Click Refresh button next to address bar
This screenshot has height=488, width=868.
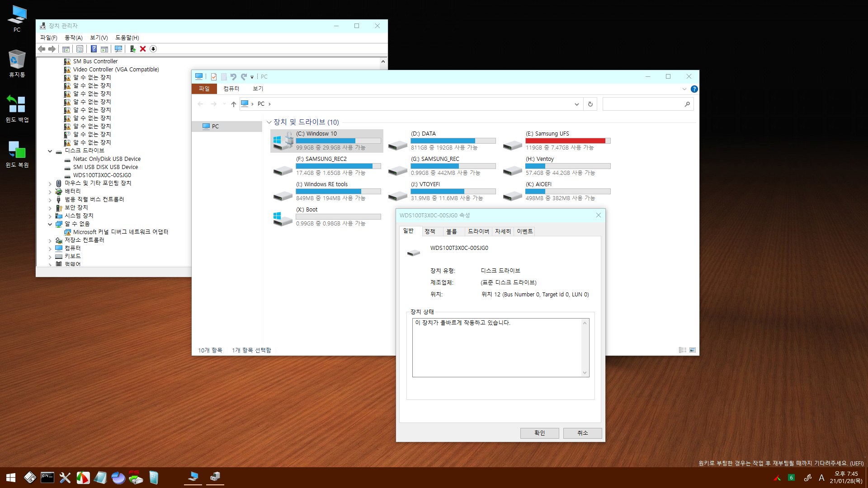point(590,104)
